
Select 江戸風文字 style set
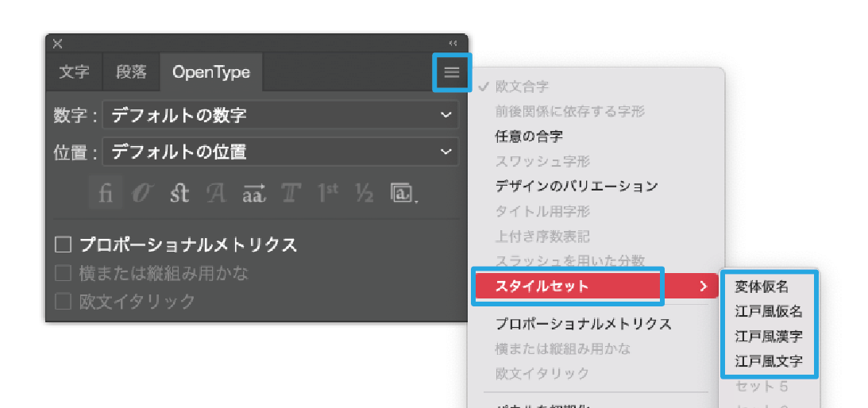(770, 361)
